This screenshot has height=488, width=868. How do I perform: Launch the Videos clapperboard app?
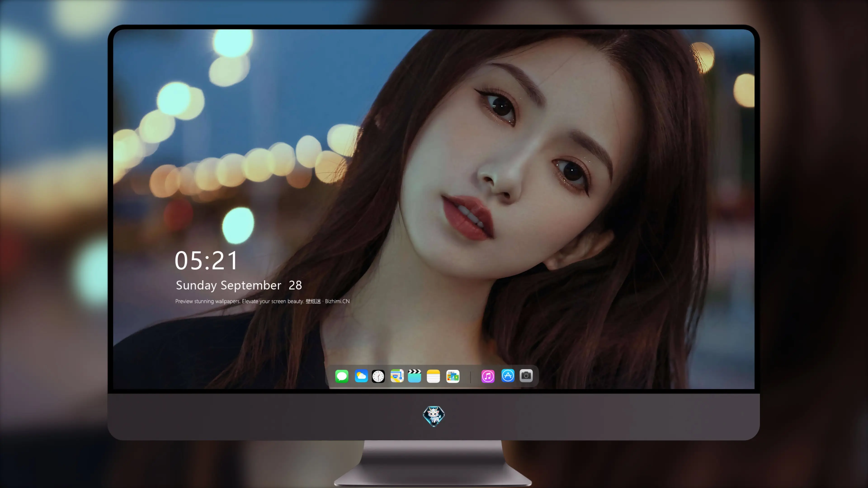[415, 376]
